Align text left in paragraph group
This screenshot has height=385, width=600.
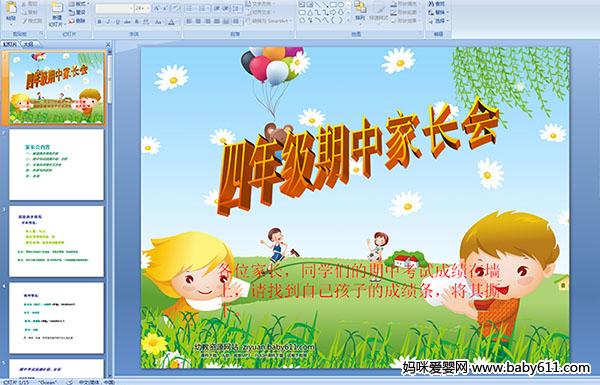click(189, 21)
